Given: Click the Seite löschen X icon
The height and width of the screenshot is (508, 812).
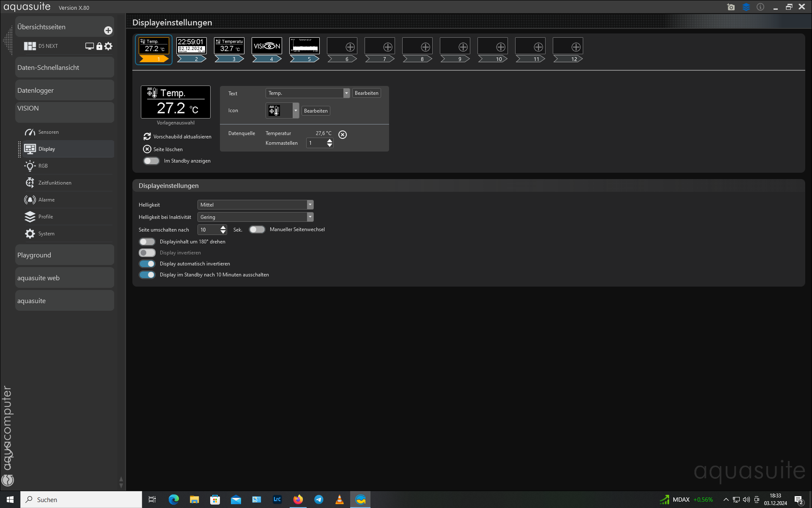Looking at the screenshot, I should [147, 149].
